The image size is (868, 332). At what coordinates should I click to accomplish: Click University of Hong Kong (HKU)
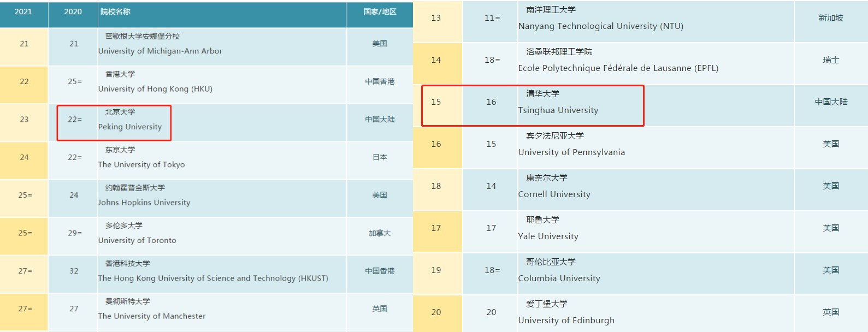coord(155,89)
